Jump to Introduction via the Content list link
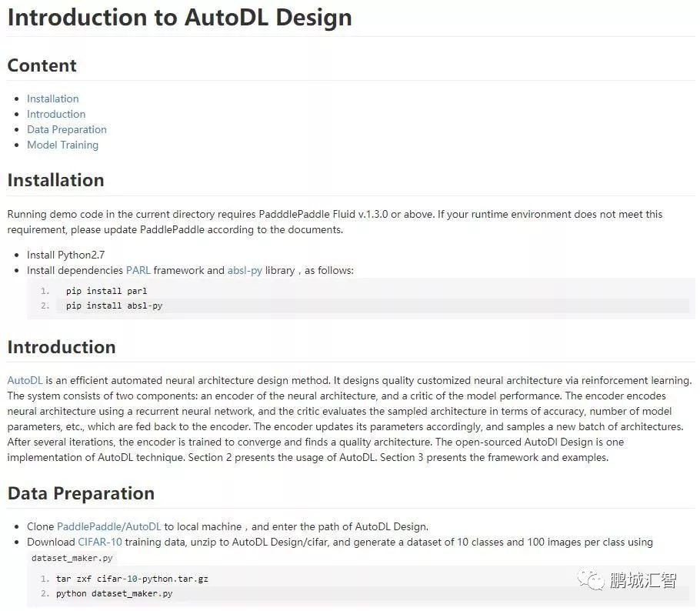 click(x=56, y=114)
